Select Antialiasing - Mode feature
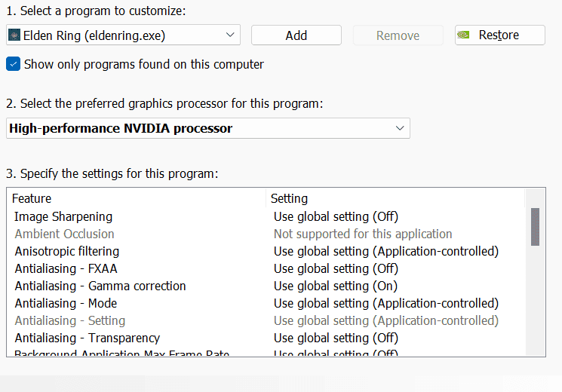 pyautogui.click(x=66, y=303)
